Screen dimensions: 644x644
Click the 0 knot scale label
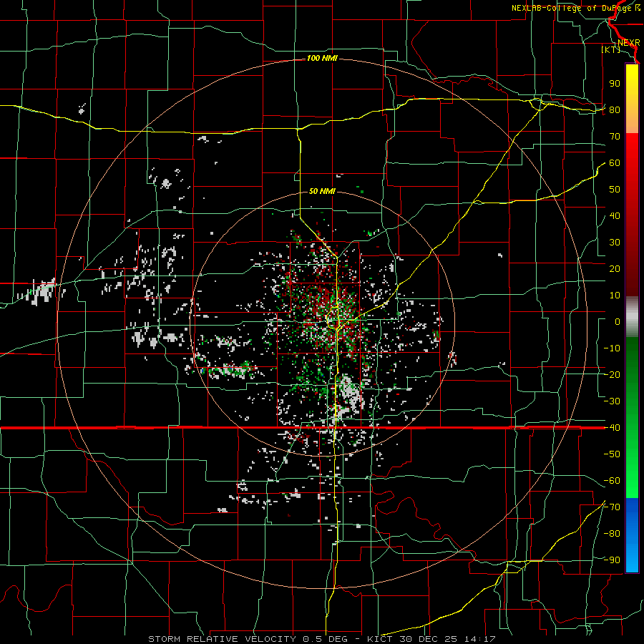click(618, 322)
